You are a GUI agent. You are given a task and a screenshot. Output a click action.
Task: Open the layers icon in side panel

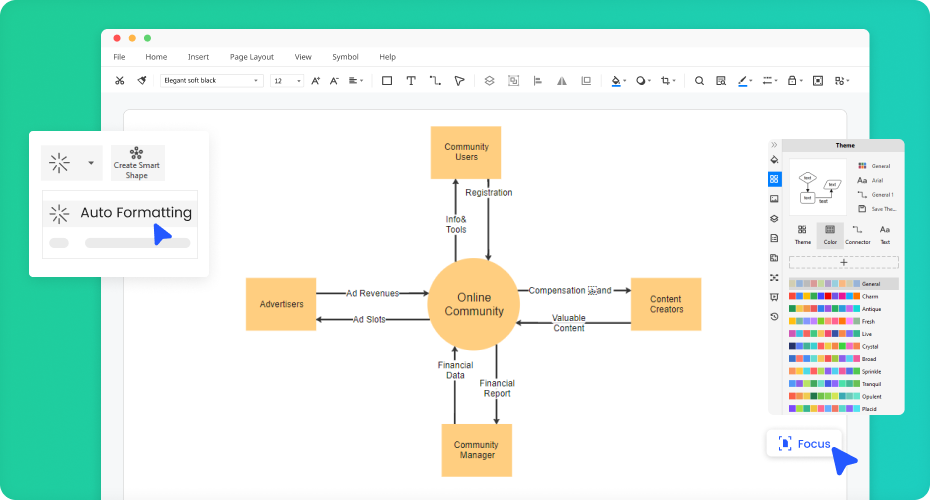774,218
